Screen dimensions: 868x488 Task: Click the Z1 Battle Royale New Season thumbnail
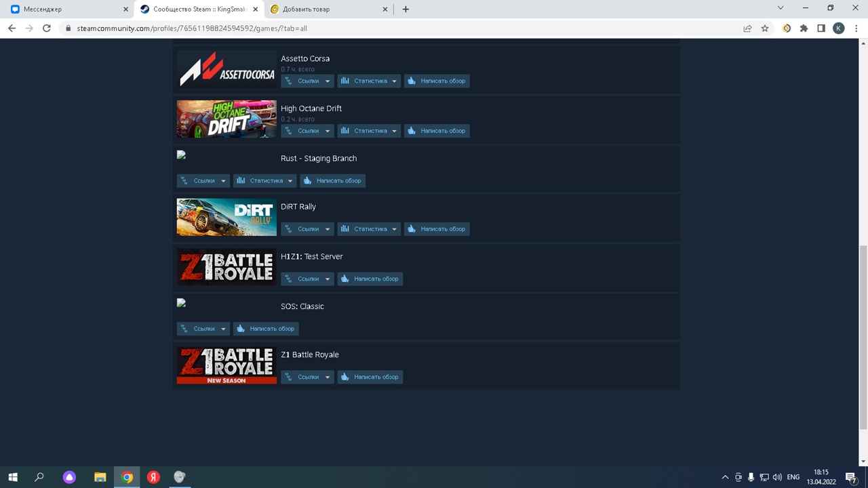coord(226,365)
